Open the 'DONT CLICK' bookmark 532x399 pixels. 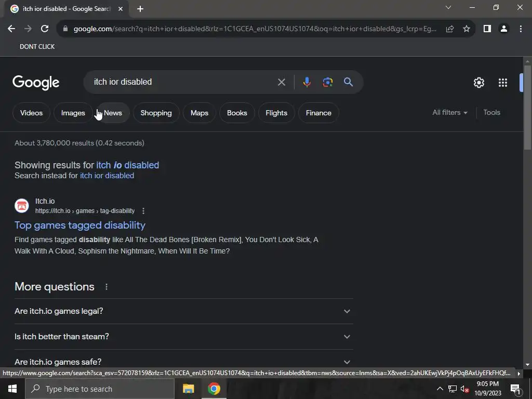pos(37,46)
